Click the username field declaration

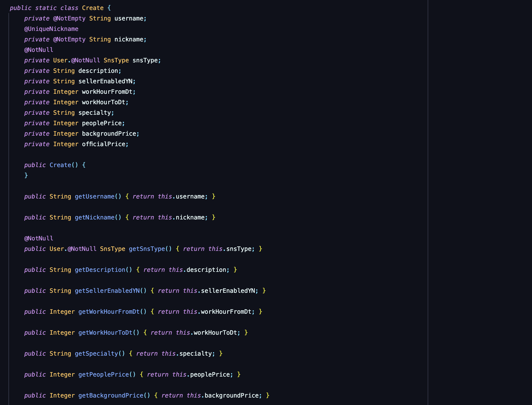129,18
